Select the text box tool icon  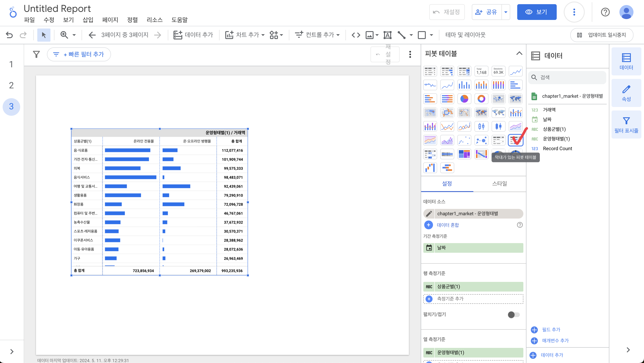click(x=387, y=35)
